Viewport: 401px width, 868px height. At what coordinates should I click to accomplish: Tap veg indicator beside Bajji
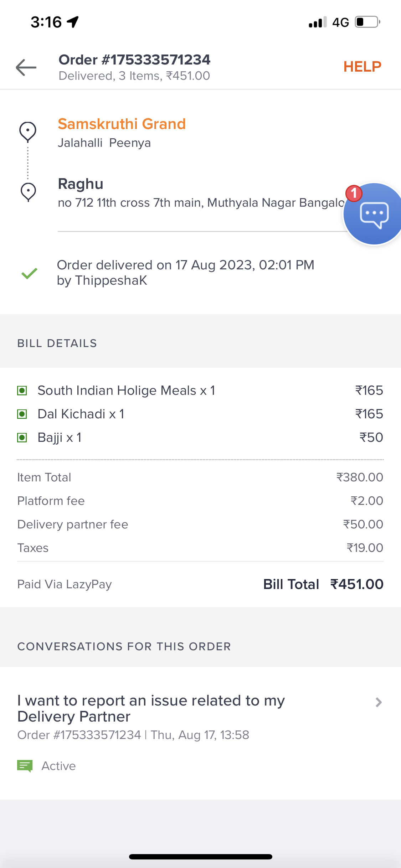click(22, 438)
